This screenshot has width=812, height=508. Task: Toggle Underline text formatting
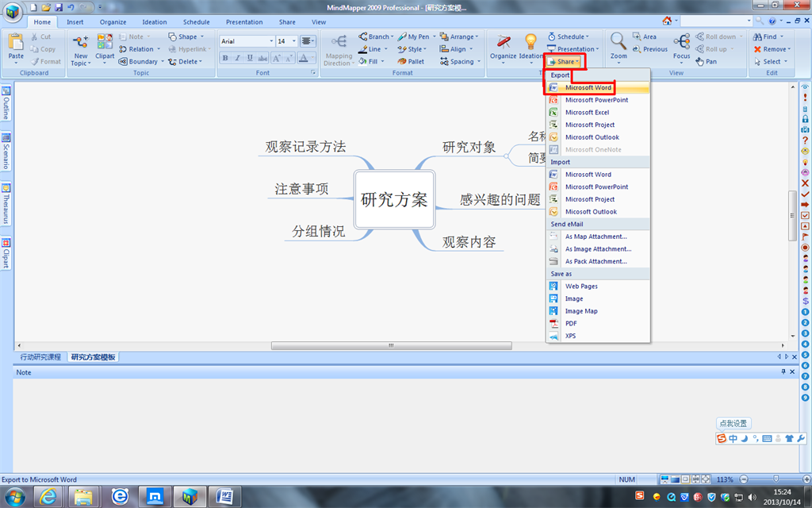click(248, 58)
